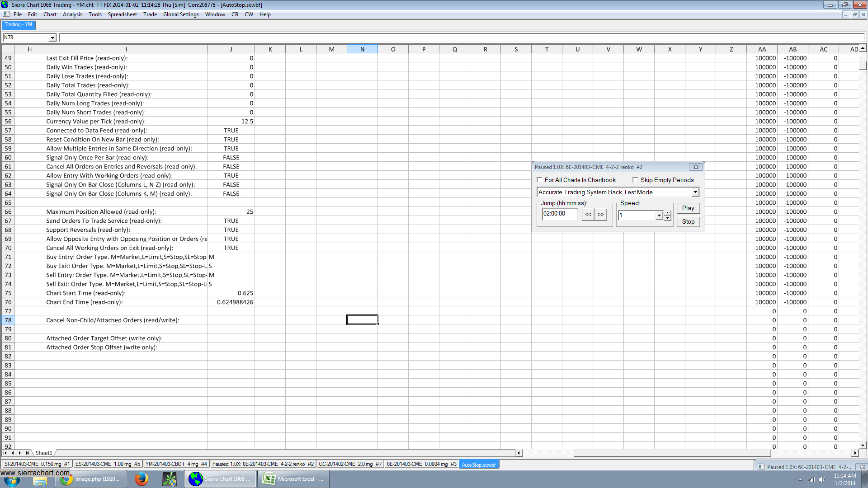Switch to YM-201403-CBOT 4 mg tab
Screen dimensions: 868x488
pos(175,464)
